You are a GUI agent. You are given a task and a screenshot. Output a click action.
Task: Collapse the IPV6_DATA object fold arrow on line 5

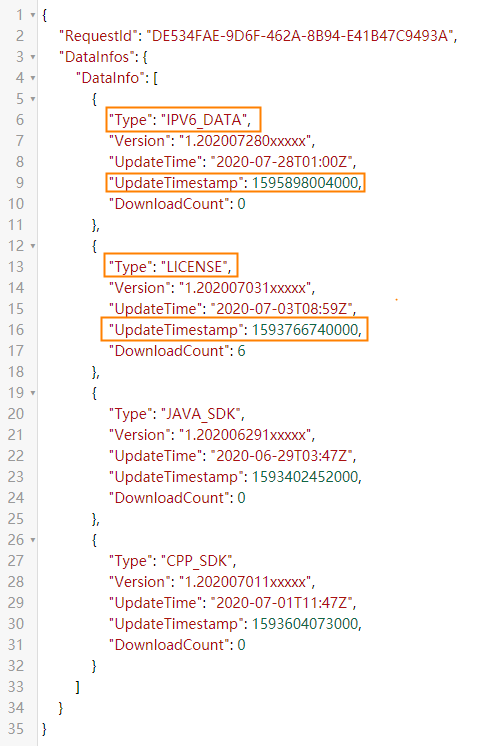point(33,99)
